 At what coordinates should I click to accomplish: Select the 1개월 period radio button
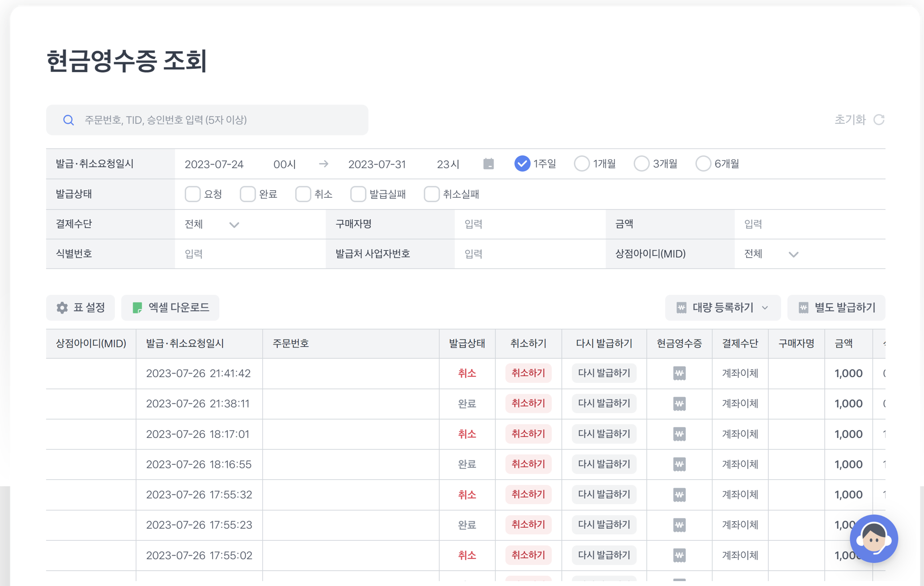click(x=581, y=164)
